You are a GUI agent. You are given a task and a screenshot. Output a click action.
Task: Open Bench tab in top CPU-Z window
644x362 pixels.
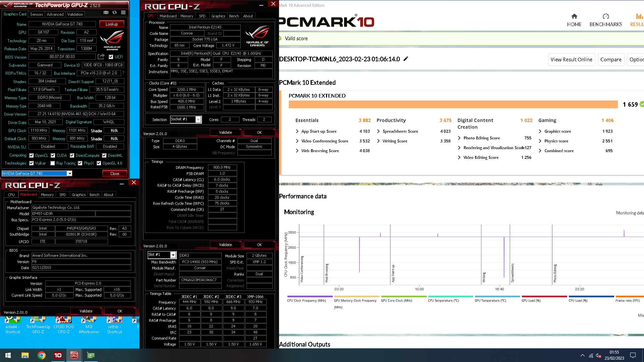click(x=234, y=16)
